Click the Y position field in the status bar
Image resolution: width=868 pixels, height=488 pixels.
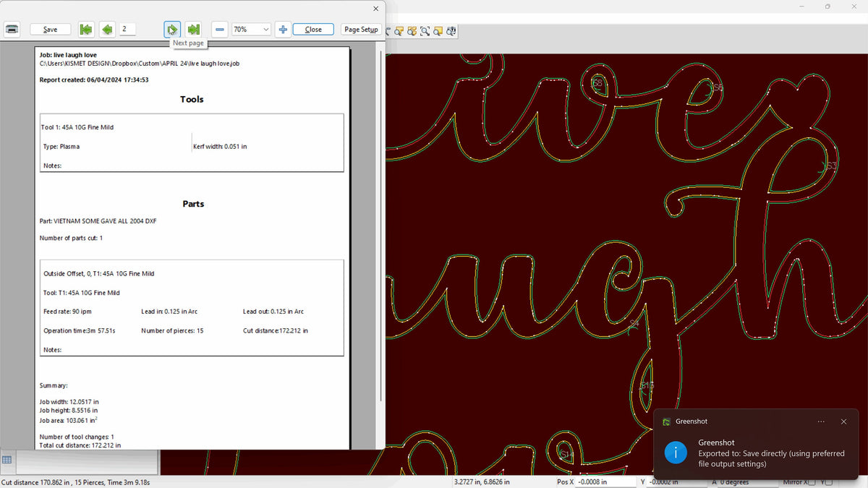pos(678,482)
